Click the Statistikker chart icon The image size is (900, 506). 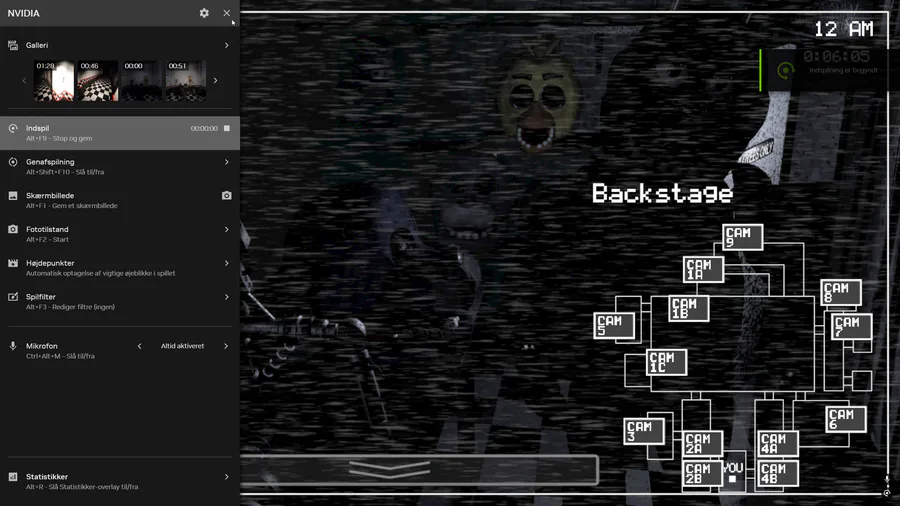[x=13, y=477]
